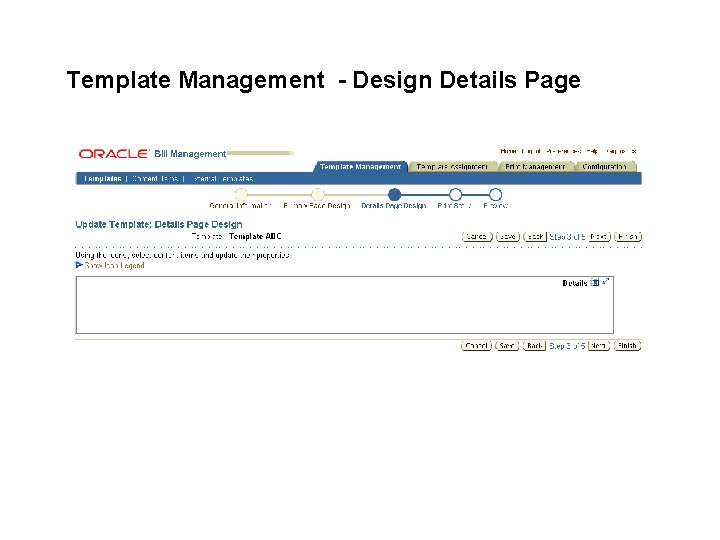The width and height of the screenshot is (720, 540).
Task: Go to the Preview step circle
Action: pyautogui.click(x=495, y=194)
